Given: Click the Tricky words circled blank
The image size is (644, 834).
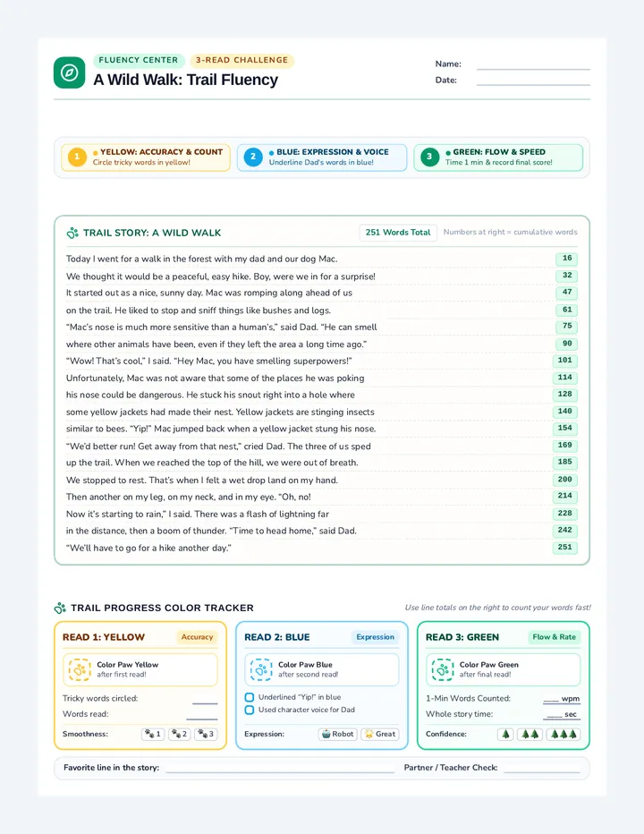Looking at the screenshot, I should 205,699.
